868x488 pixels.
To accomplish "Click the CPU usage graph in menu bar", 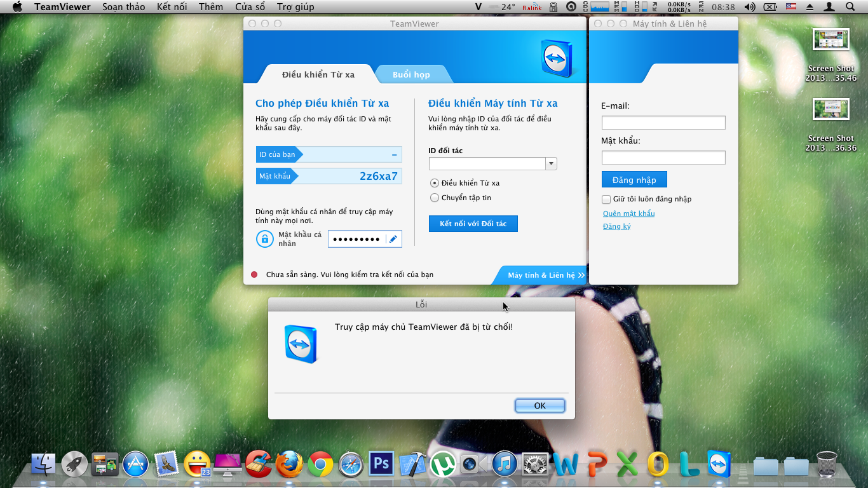I will 600,7.
